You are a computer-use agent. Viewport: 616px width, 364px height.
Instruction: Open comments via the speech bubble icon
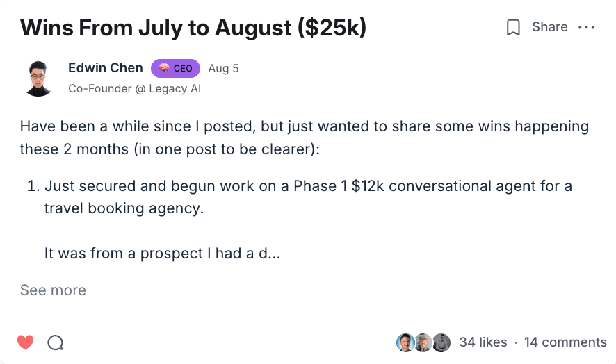(56, 342)
